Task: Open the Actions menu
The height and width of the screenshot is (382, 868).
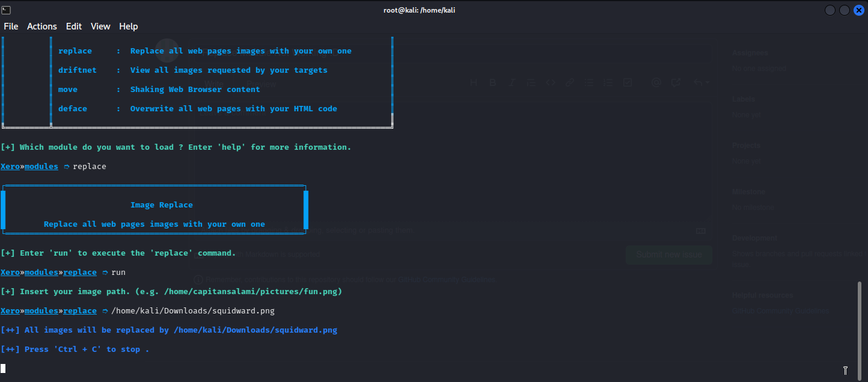Action: [x=41, y=26]
